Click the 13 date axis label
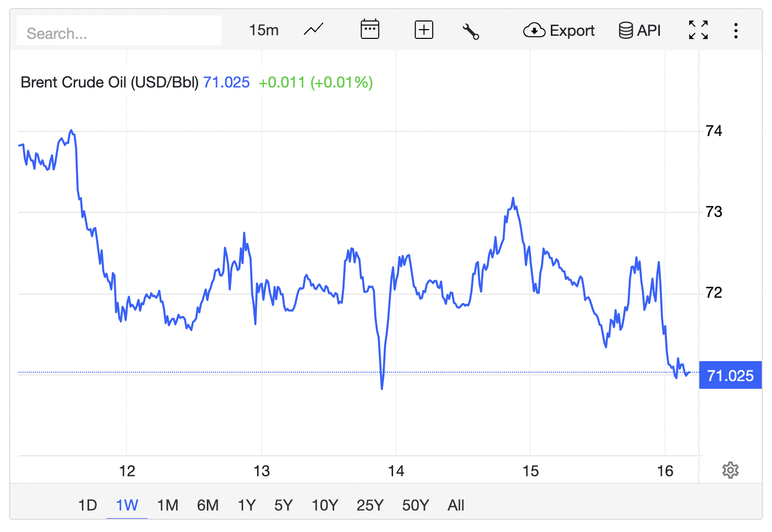The height and width of the screenshot is (532, 772). coord(262,471)
